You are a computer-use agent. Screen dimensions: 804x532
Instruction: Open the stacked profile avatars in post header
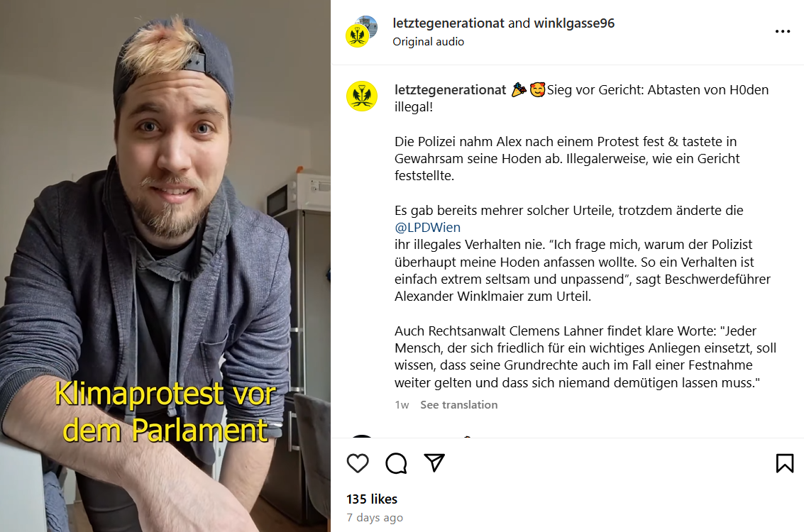pos(361,32)
